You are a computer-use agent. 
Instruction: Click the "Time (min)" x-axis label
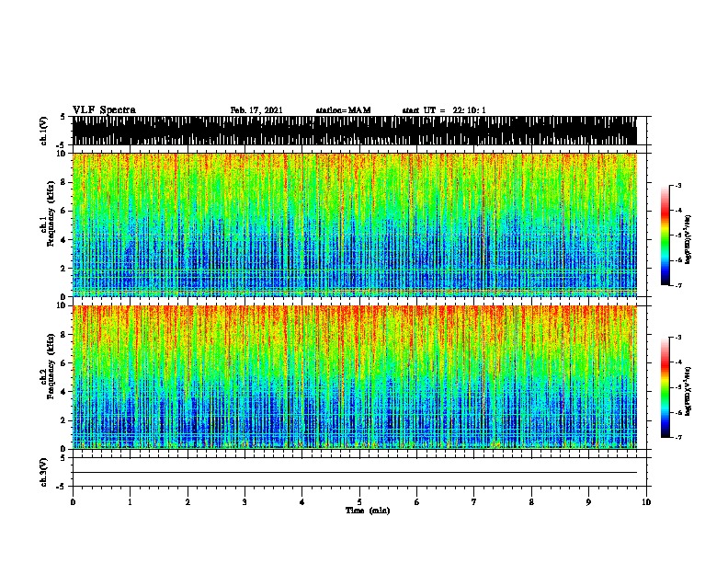pos(368,511)
